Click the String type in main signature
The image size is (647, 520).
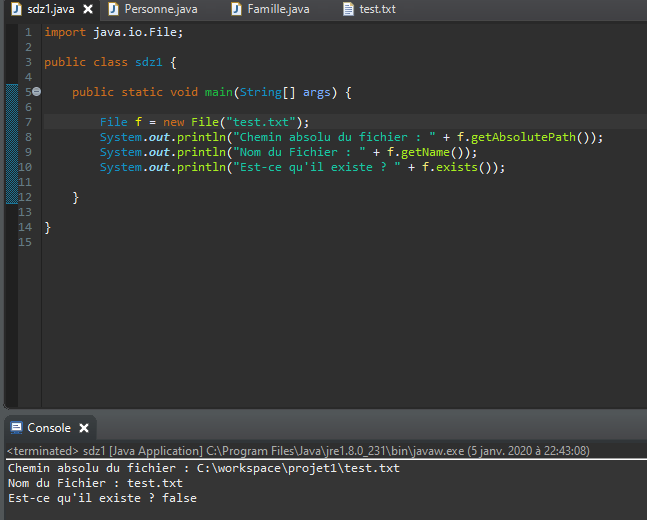tap(261, 92)
